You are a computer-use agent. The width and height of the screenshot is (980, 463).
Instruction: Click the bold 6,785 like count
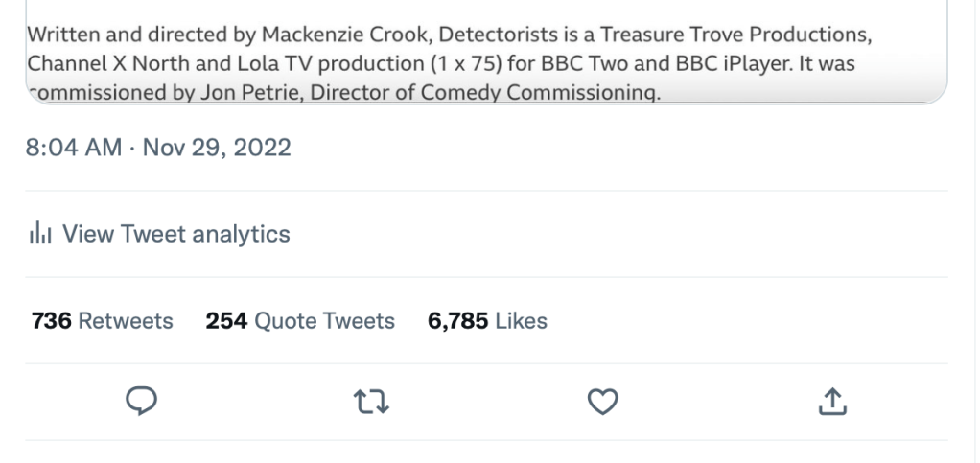pyautogui.click(x=457, y=320)
